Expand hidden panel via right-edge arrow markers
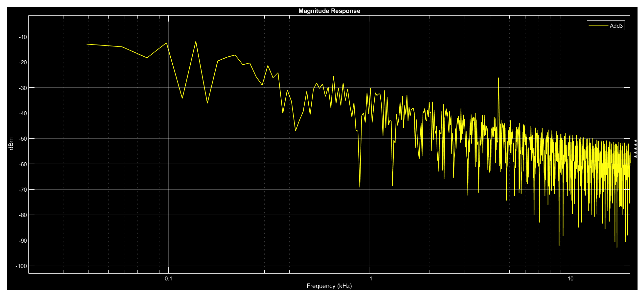Viewport: 644px width, 296px height. [x=635, y=149]
